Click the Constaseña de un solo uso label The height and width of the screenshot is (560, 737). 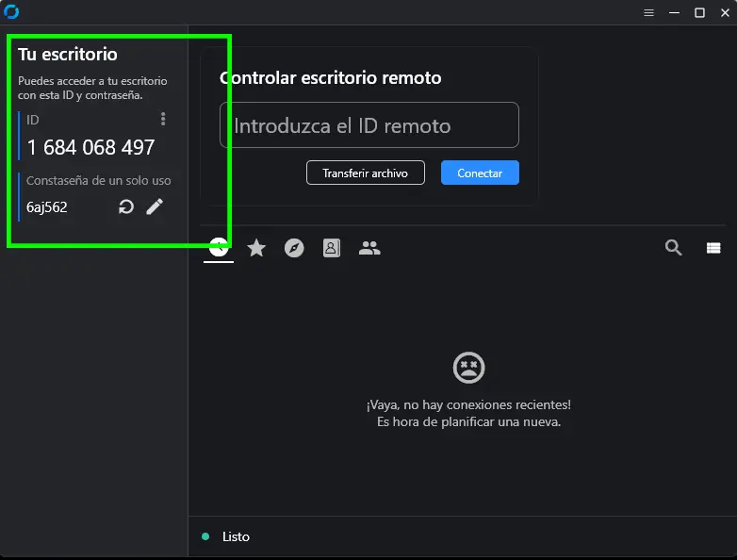click(x=99, y=181)
